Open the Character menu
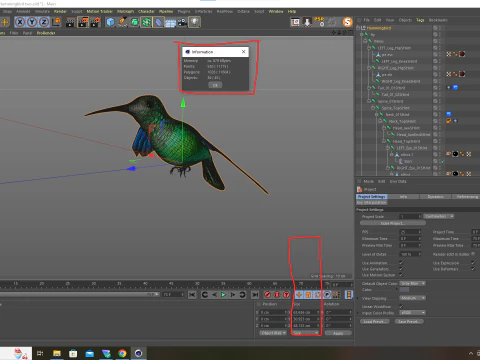Viewport: 480px width, 360px height. click(x=146, y=11)
